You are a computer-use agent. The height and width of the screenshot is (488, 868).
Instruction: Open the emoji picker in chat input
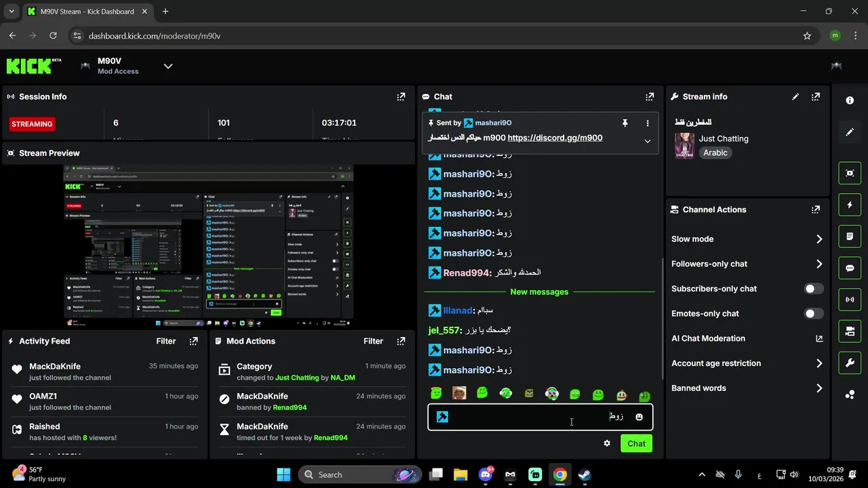tap(639, 417)
